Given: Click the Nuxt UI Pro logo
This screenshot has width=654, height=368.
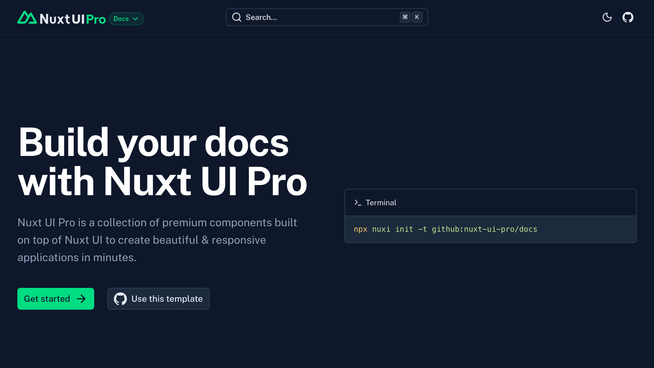Looking at the screenshot, I should [x=61, y=18].
